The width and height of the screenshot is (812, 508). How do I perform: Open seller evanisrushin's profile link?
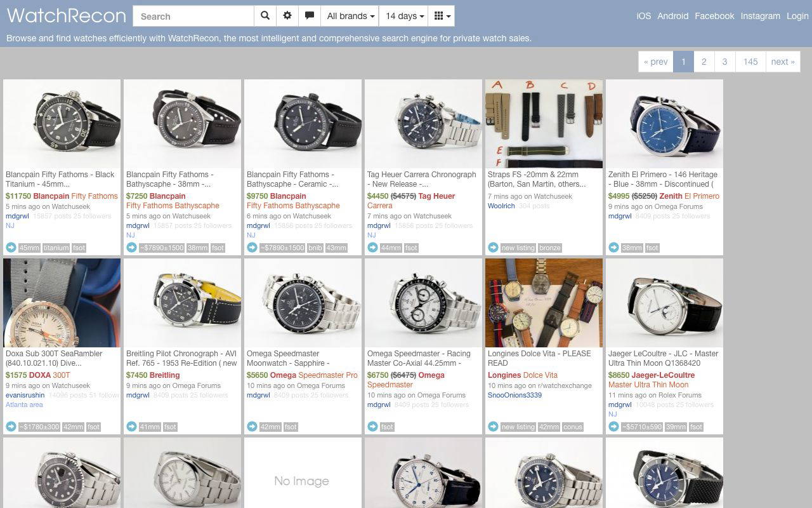click(25, 395)
